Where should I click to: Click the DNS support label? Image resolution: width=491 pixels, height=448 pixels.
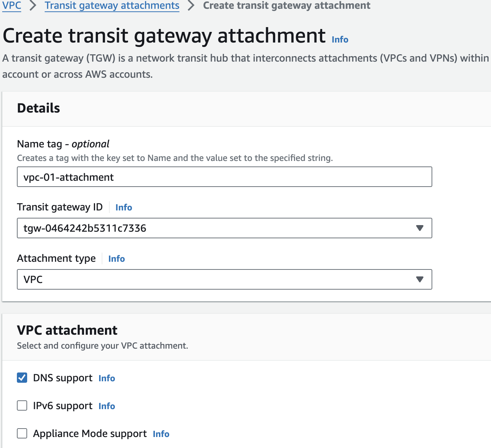(63, 378)
